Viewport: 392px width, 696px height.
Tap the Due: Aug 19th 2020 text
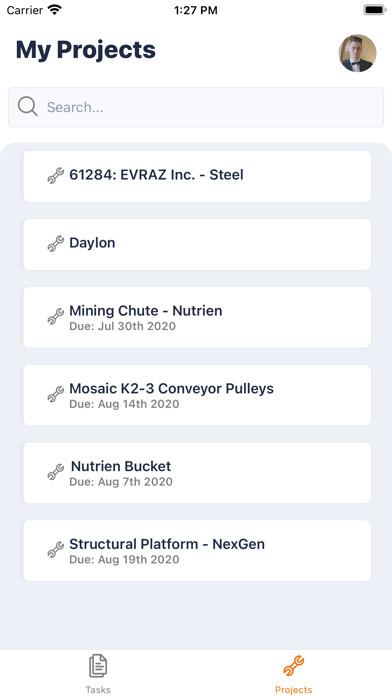coord(124,559)
